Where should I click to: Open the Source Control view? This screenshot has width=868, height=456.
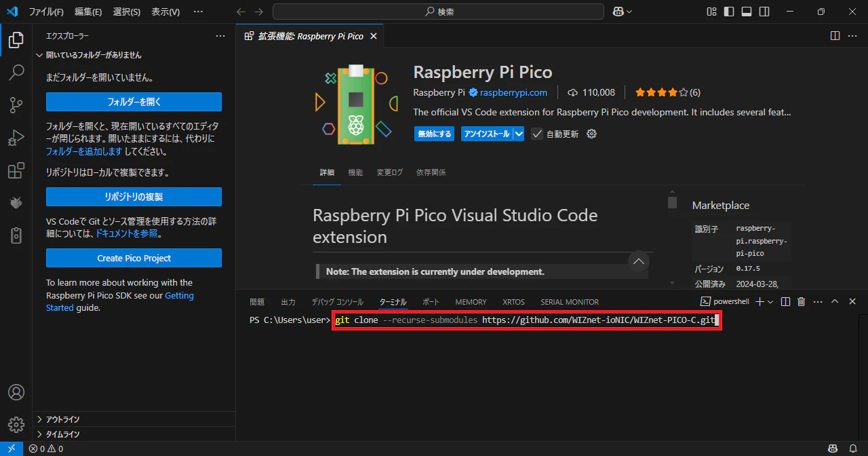(16, 105)
